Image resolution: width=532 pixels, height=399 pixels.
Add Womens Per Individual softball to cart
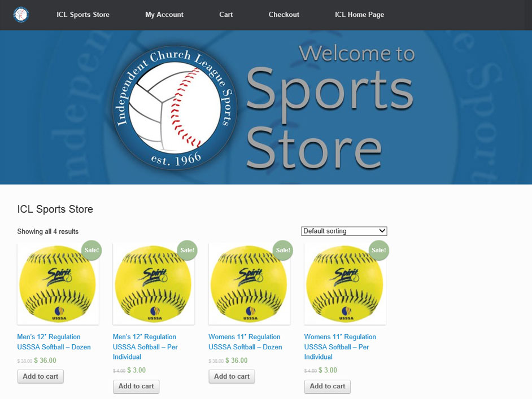tap(328, 386)
